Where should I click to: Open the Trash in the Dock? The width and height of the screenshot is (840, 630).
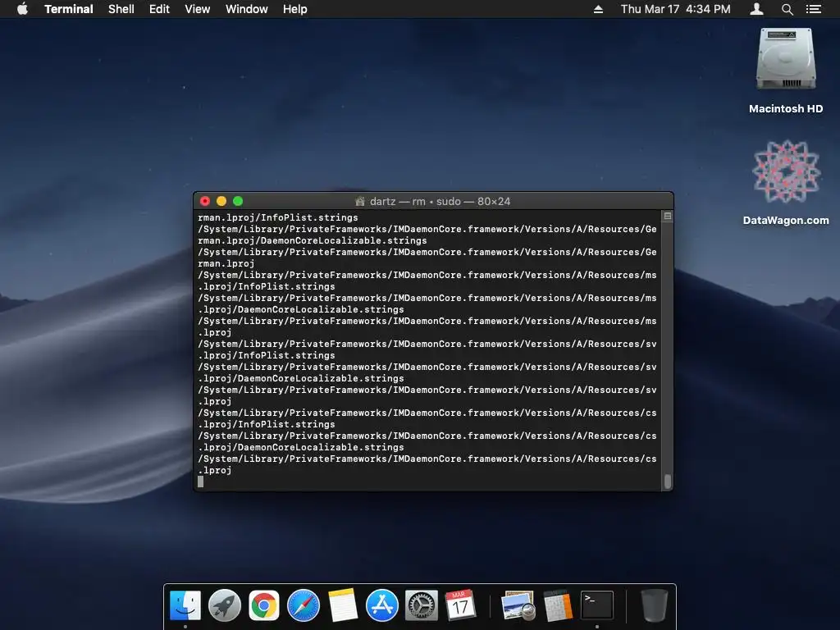655,605
